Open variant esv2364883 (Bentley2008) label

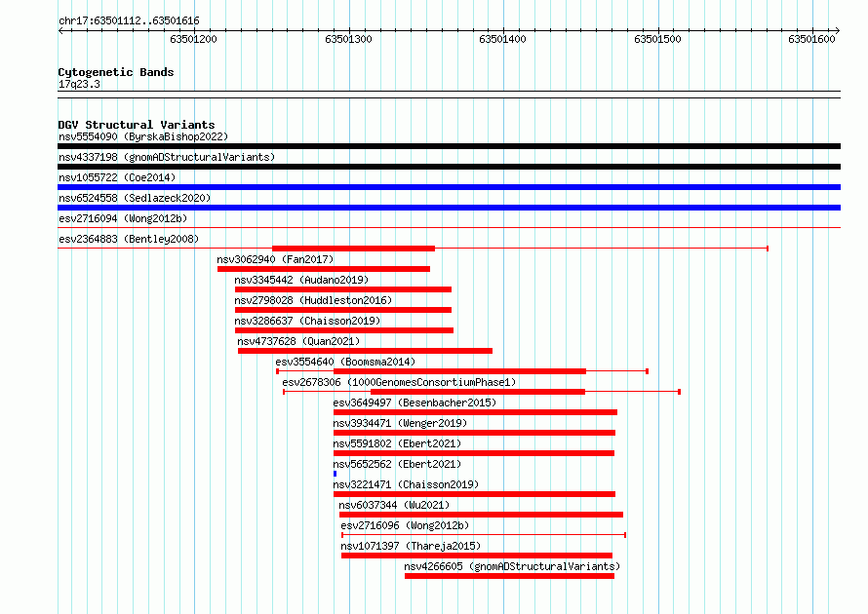click(129, 239)
